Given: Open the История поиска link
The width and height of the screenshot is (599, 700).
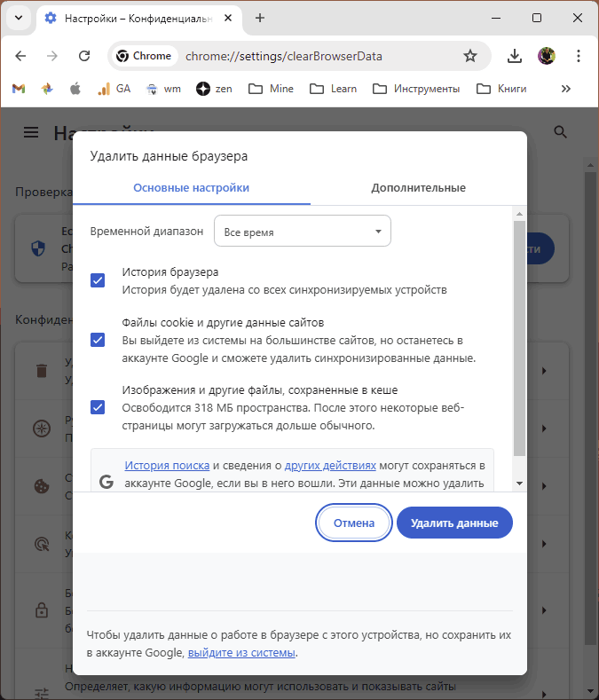Looking at the screenshot, I should coord(167,466).
